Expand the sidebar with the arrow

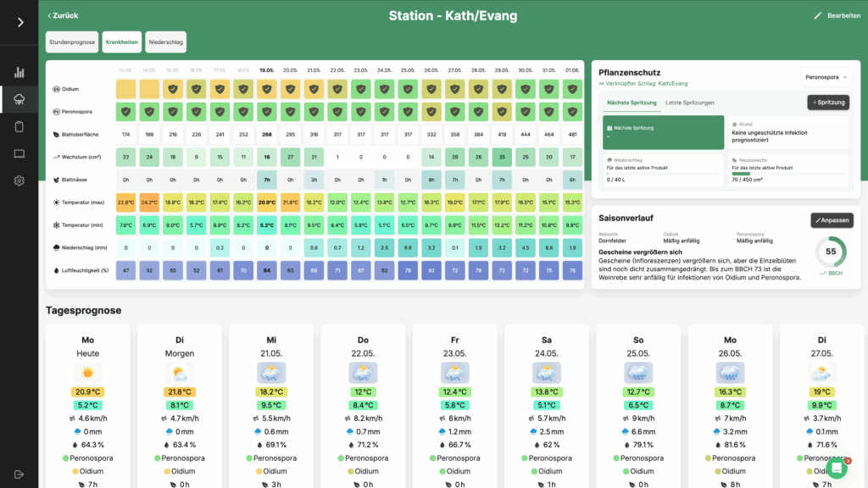(19, 22)
